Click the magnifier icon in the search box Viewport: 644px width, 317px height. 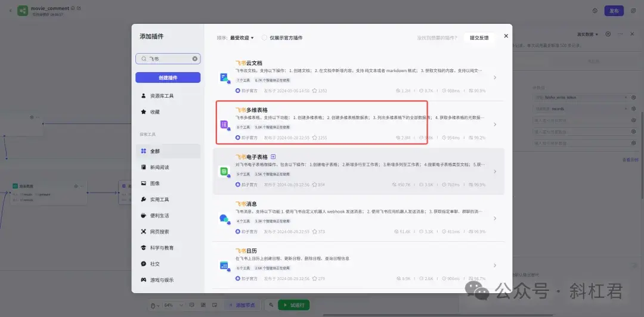click(x=144, y=59)
